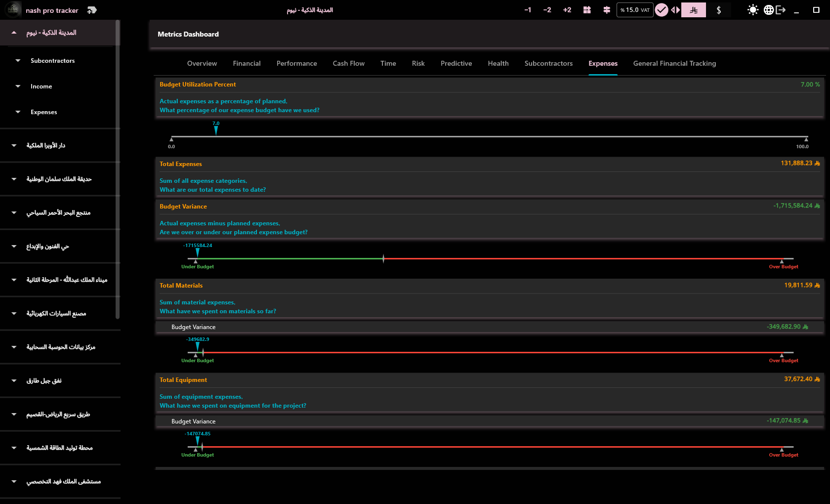Expand the منتجع البحر الأحمر السياحي project
Image resolution: width=830 pixels, height=504 pixels.
point(14,213)
